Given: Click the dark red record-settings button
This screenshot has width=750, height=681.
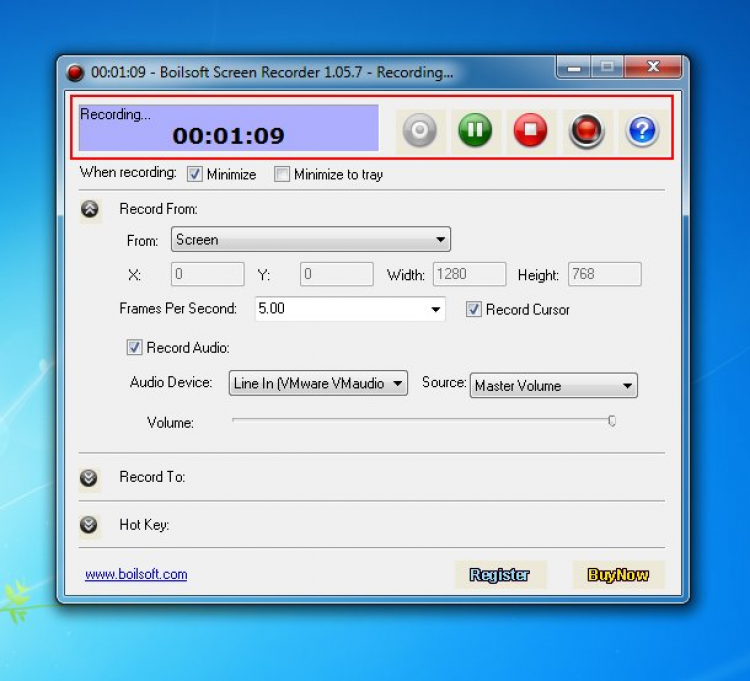Looking at the screenshot, I should coord(586,130).
